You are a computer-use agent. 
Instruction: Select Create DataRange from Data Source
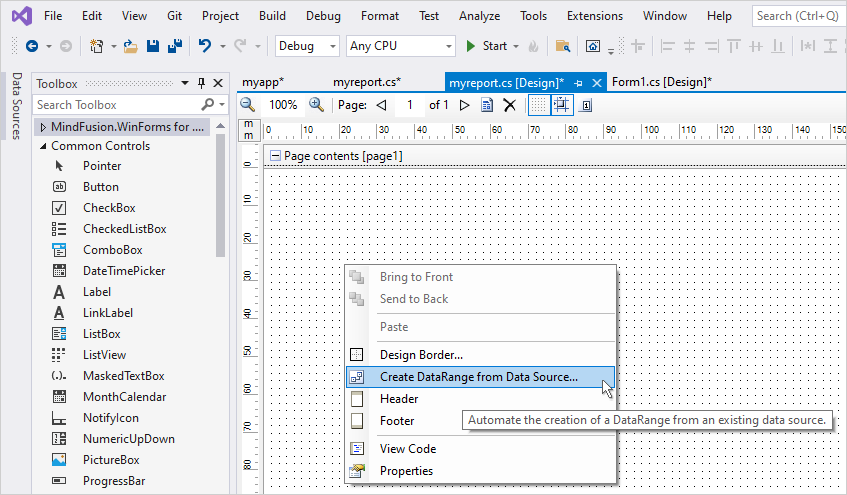478,377
